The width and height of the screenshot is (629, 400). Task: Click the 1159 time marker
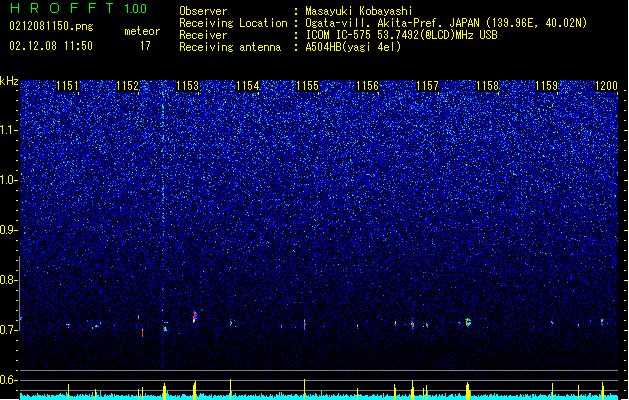547,86
